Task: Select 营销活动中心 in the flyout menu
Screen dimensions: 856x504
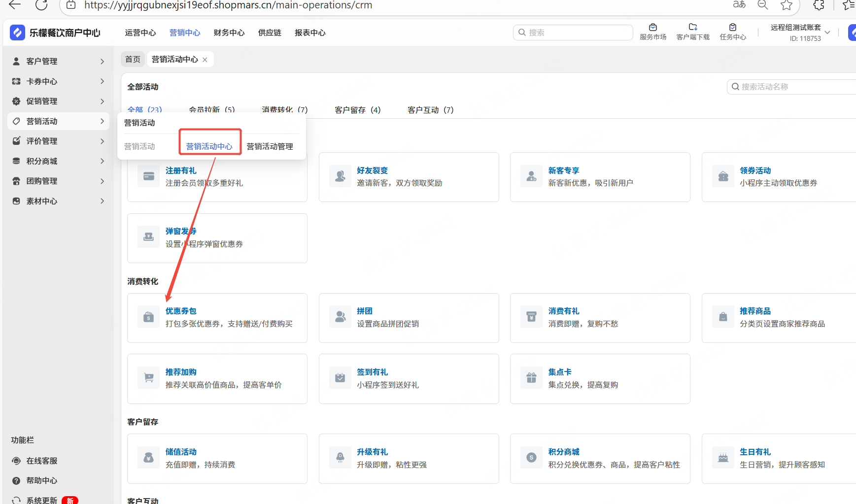Action: tap(209, 146)
